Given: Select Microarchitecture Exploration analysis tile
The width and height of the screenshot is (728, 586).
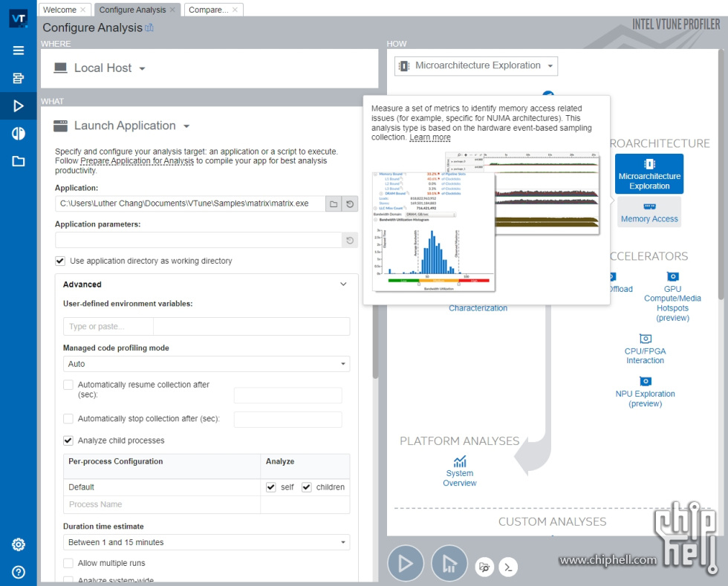Looking at the screenshot, I should pos(649,174).
